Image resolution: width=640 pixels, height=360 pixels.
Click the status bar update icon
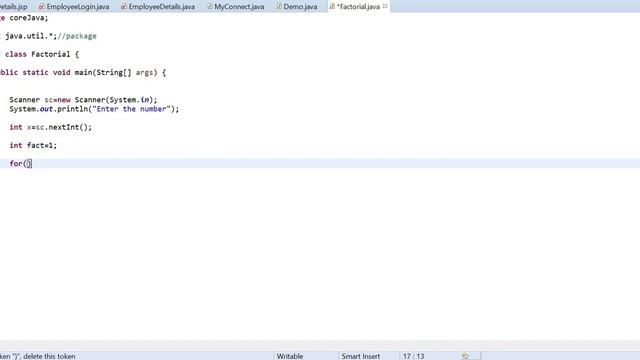[465, 356]
